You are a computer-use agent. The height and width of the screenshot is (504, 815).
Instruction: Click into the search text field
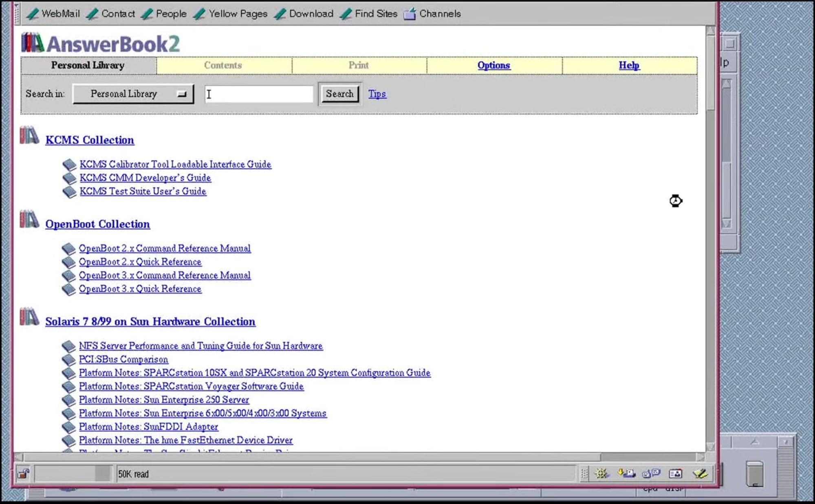click(x=259, y=94)
